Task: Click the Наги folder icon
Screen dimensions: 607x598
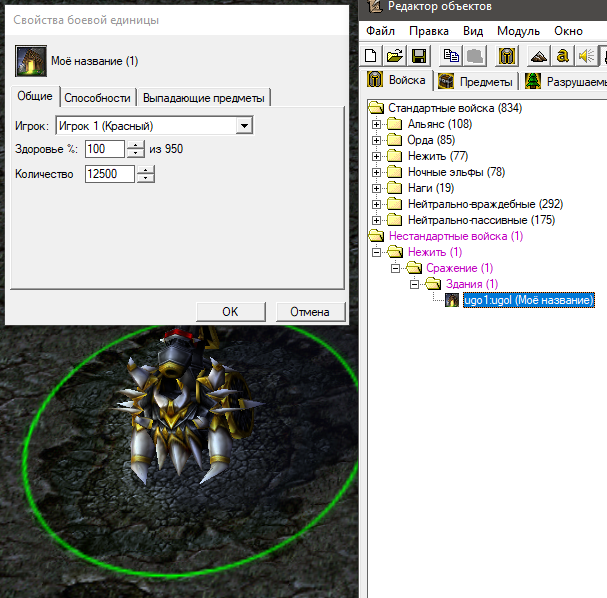Action: coord(395,188)
